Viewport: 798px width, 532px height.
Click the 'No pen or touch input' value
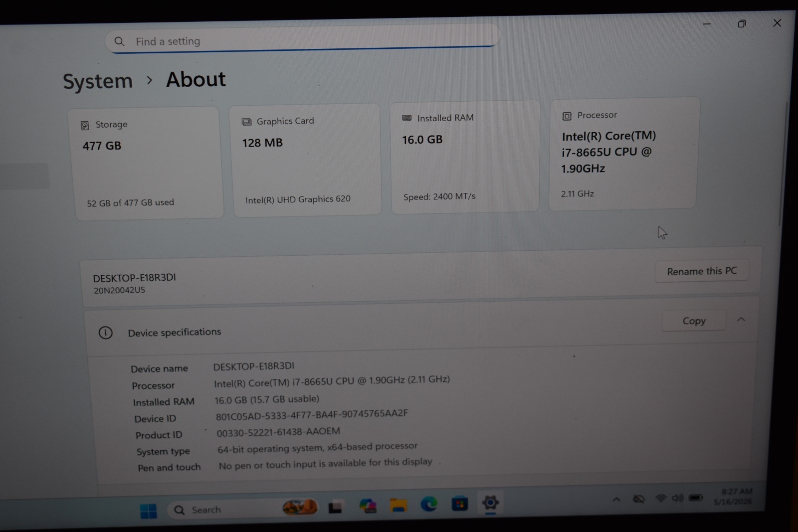(326, 464)
